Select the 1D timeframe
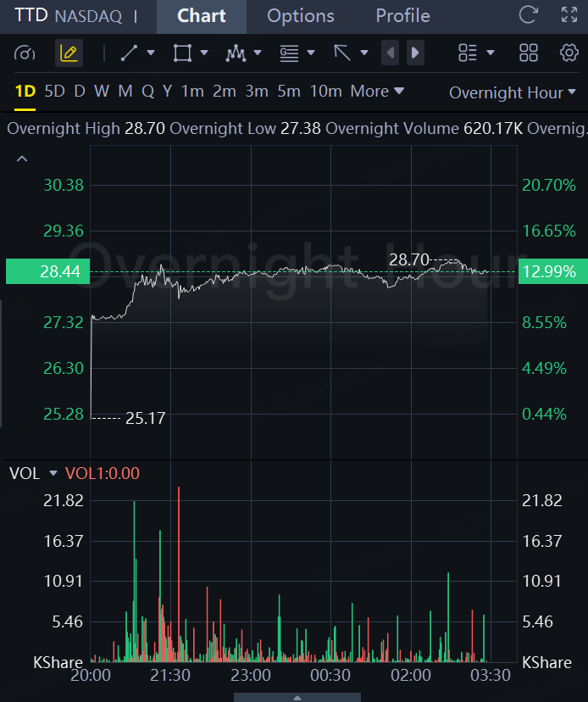Viewport: 588px width, 702px height. (x=25, y=92)
